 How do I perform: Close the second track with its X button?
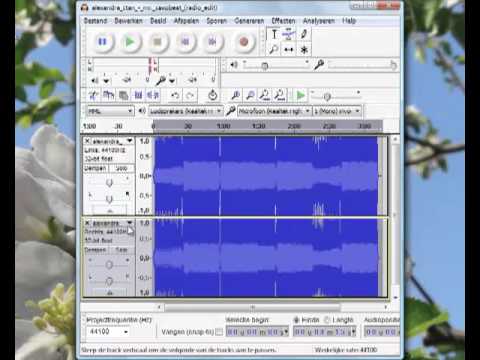click(87, 223)
